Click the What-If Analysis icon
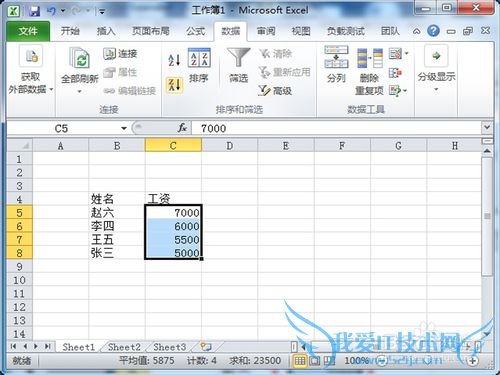Image resolution: width=500 pixels, height=375 pixels. coord(395,90)
